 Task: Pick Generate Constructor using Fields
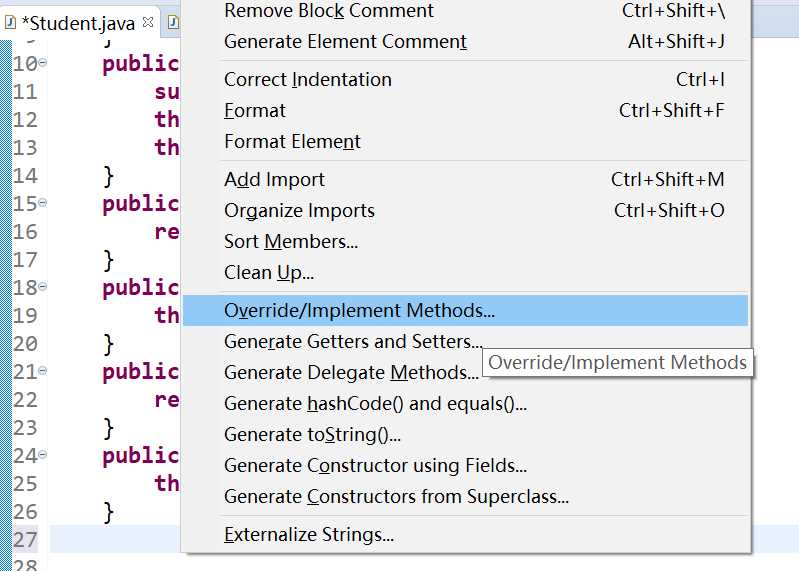375,465
